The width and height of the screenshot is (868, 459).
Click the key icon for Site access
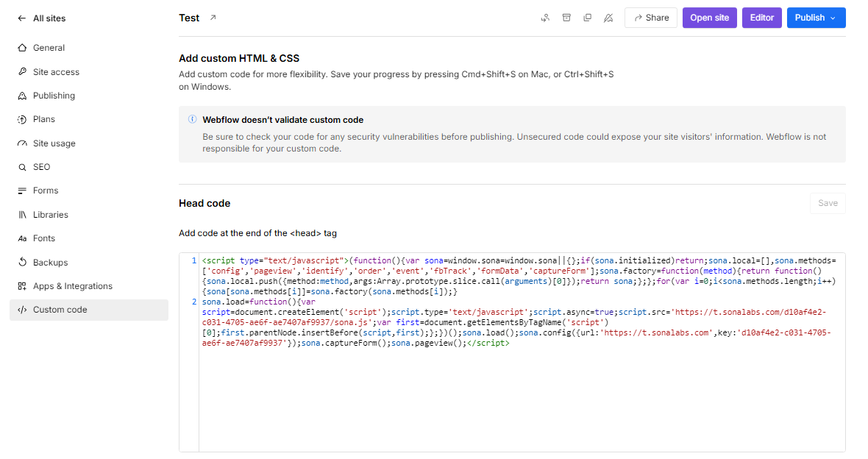click(x=22, y=72)
